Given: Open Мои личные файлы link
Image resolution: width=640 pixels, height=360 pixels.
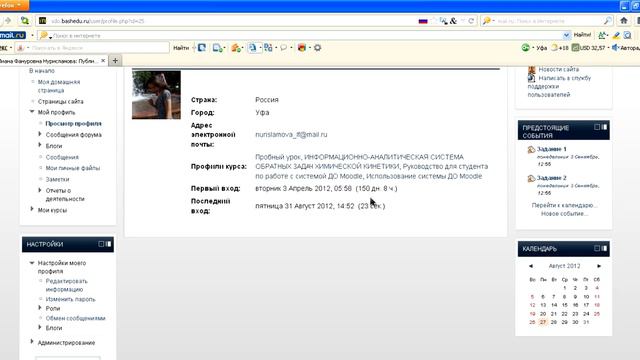Looking at the screenshot, I should pos(73,168).
